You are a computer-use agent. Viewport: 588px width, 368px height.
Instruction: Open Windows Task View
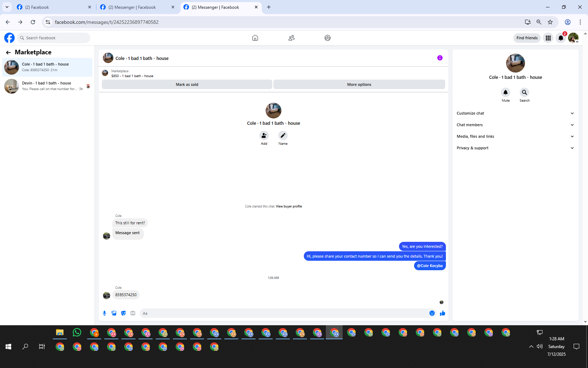pyautogui.click(x=42, y=347)
